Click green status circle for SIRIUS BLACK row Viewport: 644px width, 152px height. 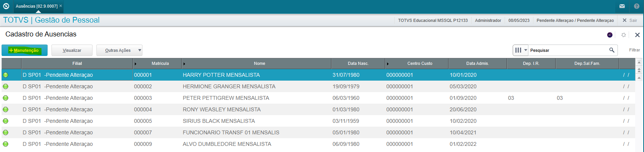click(5, 121)
